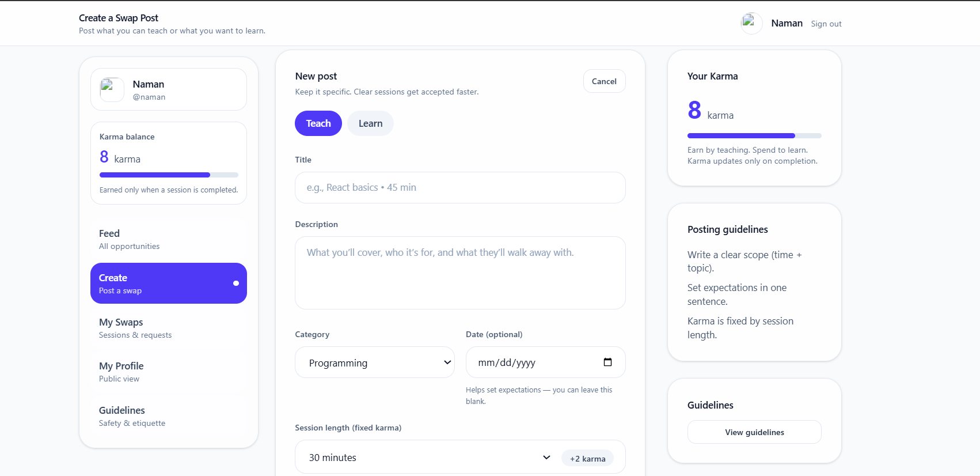Viewport: 980px width, 476px height.
Task: Focus the Description text area
Action: tap(460, 273)
